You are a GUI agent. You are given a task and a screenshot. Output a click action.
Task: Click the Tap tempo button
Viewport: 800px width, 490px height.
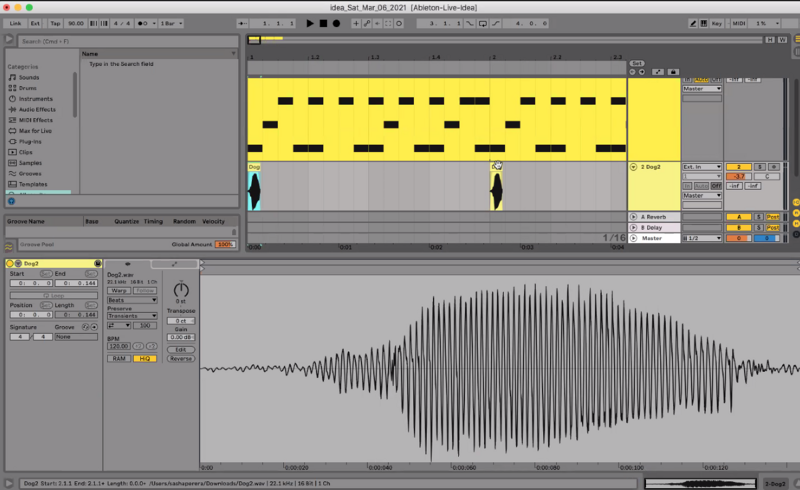(x=55, y=22)
